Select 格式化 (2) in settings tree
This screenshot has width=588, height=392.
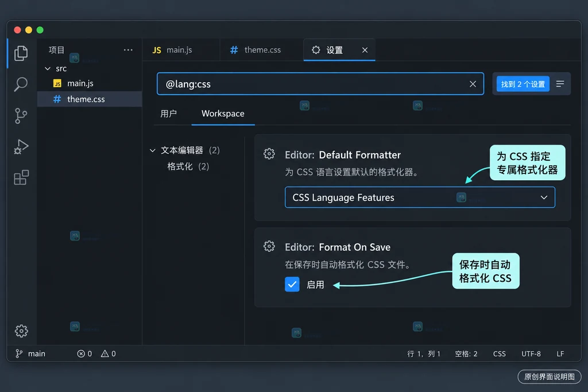[188, 166]
